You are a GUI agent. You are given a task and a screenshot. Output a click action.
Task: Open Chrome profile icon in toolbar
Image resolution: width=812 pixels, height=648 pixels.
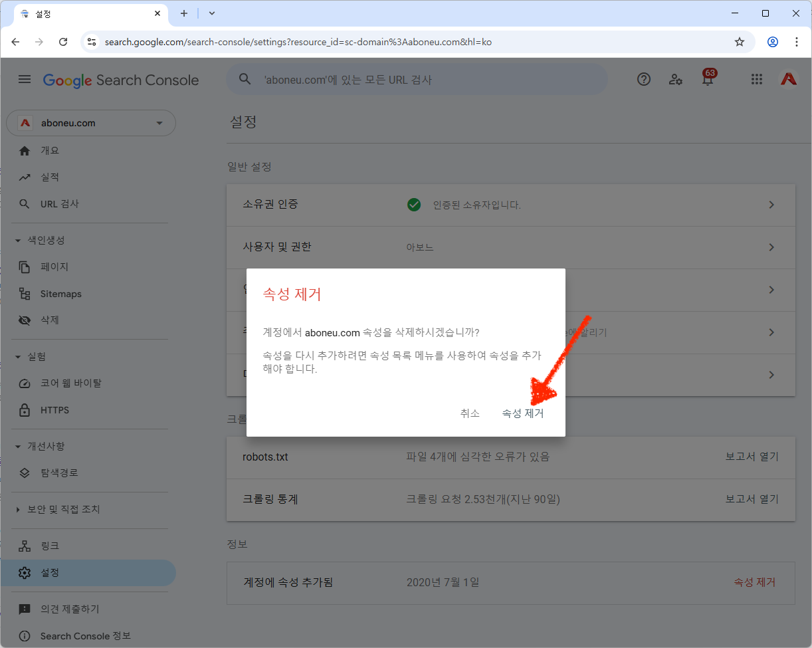click(x=773, y=42)
